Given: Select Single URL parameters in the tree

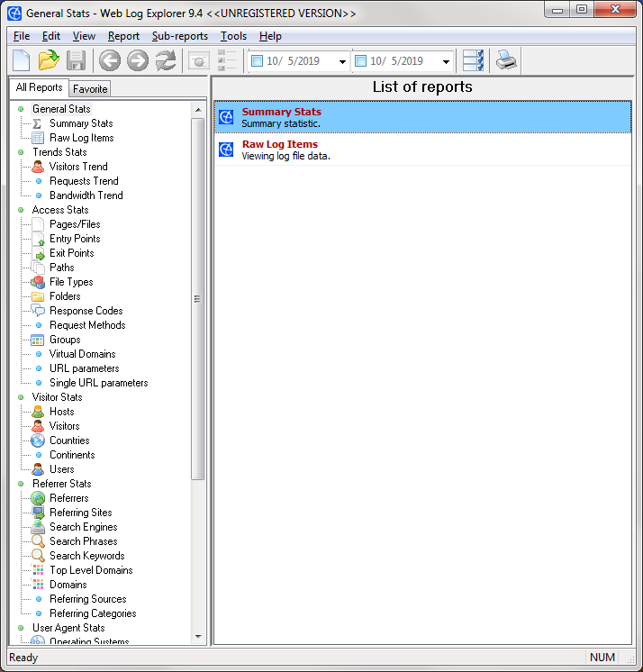Looking at the screenshot, I should pyautogui.click(x=98, y=383).
